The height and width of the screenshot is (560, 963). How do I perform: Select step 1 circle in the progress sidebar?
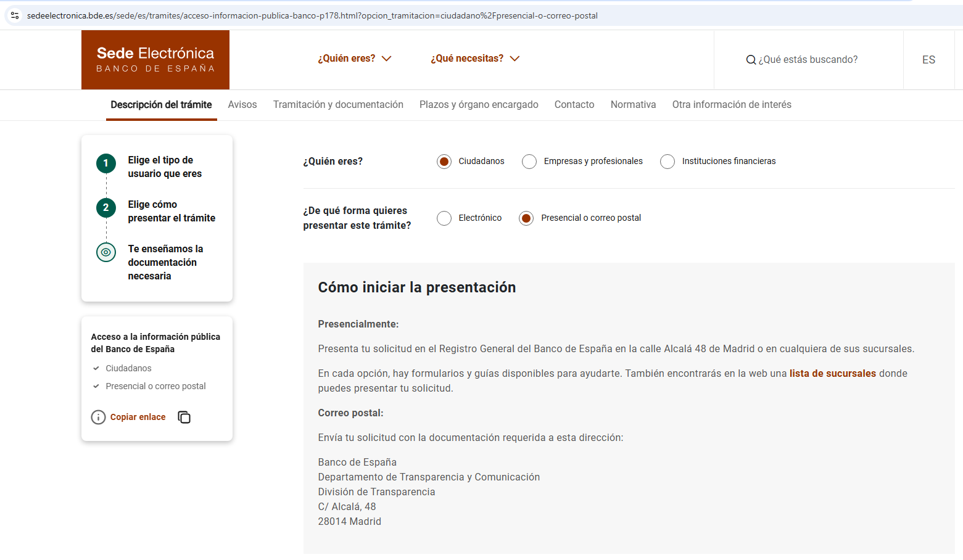(105, 163)
